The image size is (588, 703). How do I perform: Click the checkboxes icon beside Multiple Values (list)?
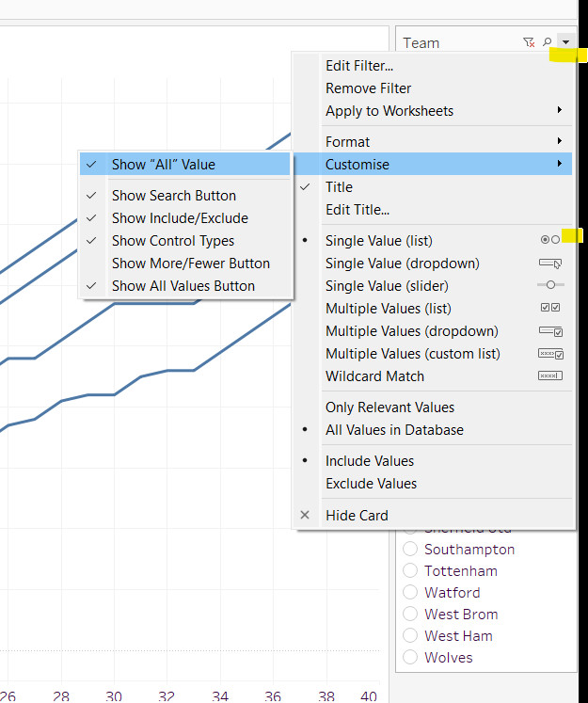pyautogui.click(x=550, y=308)
